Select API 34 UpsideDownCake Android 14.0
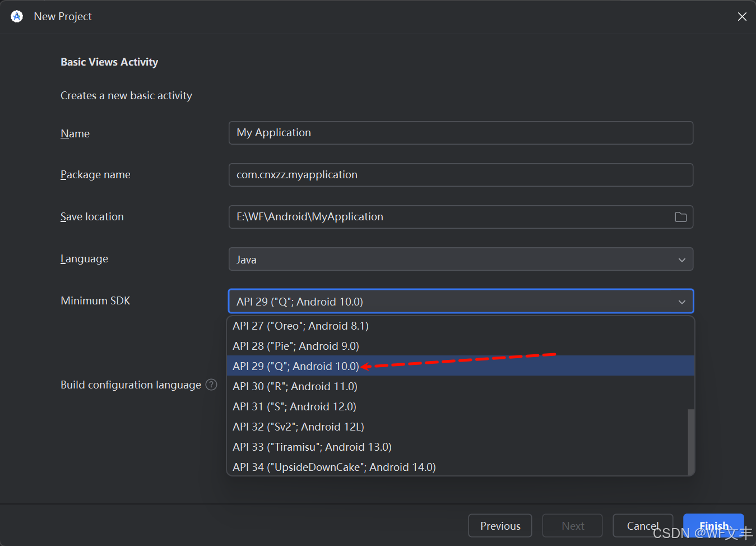This screenshot has width=756, height=546. [334, 467]
